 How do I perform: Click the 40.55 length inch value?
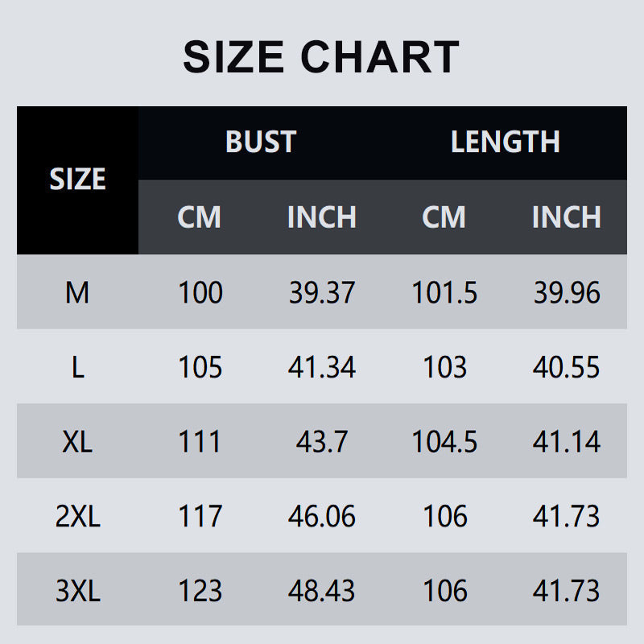(567, 367)
